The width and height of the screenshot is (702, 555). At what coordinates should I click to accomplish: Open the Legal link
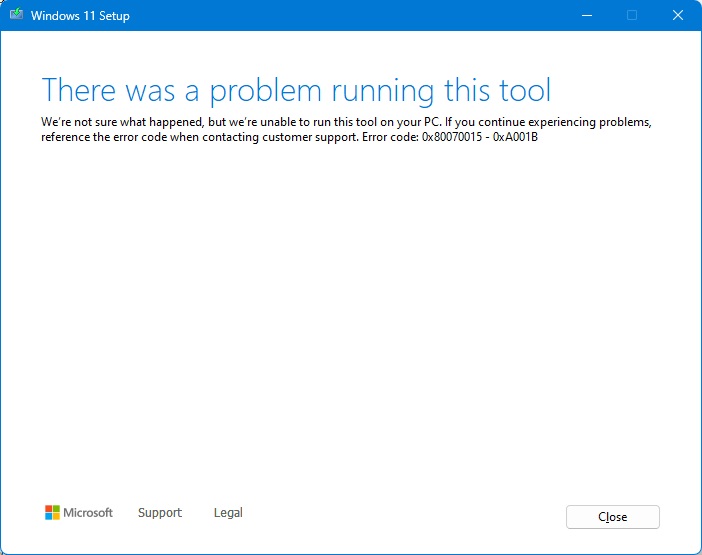tap(228, 512)
